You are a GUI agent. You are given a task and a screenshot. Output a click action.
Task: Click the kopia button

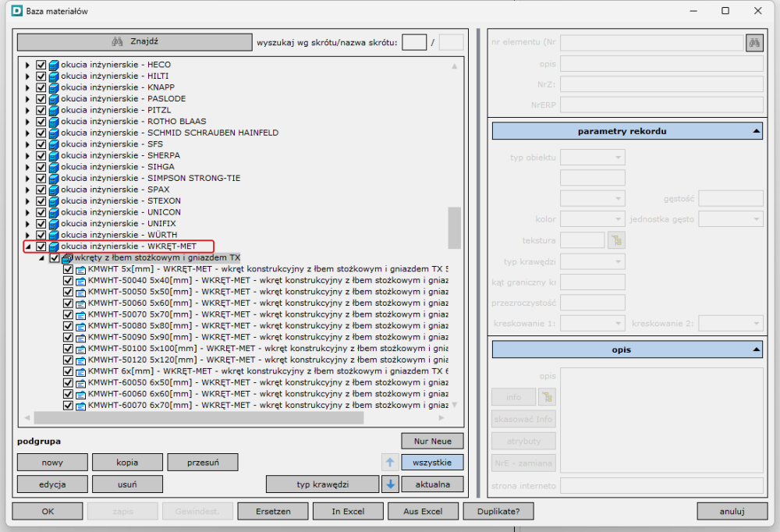[127, 463]
